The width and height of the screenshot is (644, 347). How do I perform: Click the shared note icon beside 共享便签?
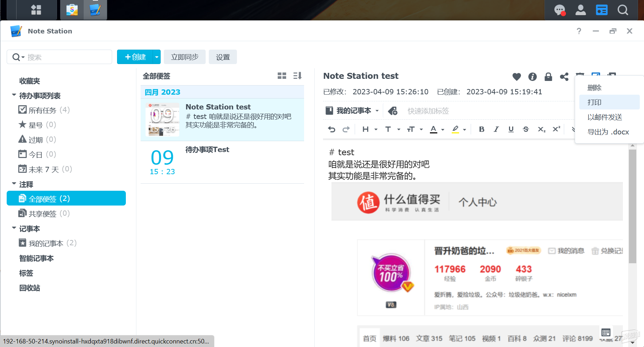[22, 213]
